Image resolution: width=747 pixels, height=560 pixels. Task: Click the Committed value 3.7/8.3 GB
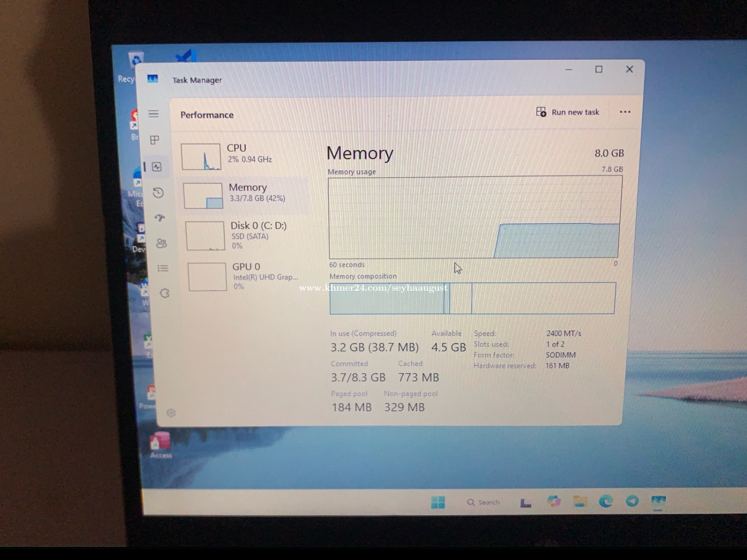(x=358, y=377)
